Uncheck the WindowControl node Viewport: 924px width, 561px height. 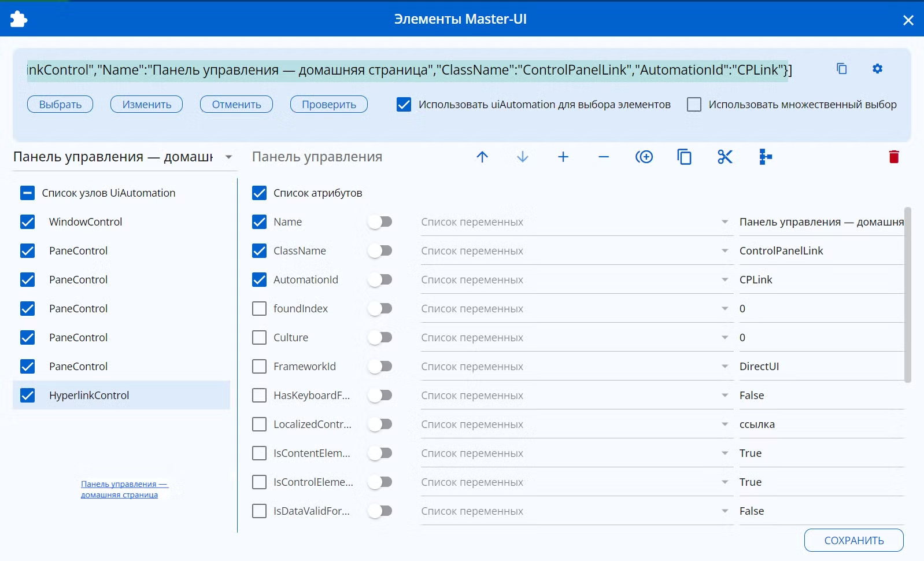(x=27, y=222)
